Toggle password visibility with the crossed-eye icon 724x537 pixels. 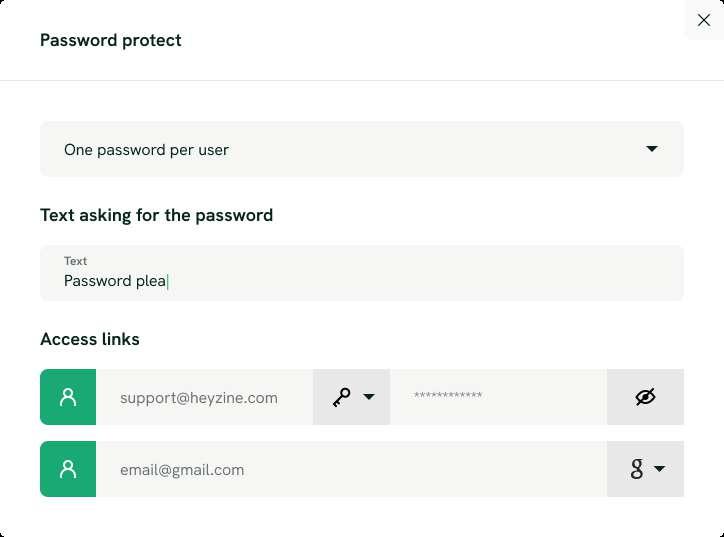click(x=645, y=397)
